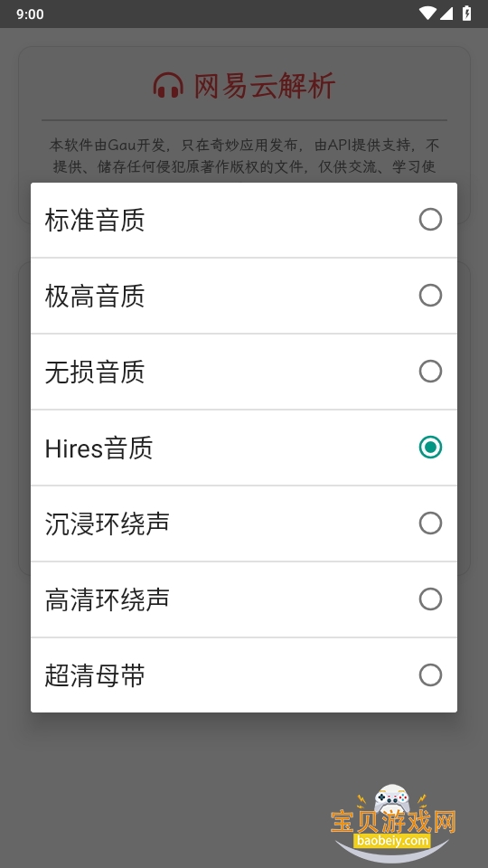Select the 极高音质 radio button
Viewport: 488px width, 868px height.
430,296
